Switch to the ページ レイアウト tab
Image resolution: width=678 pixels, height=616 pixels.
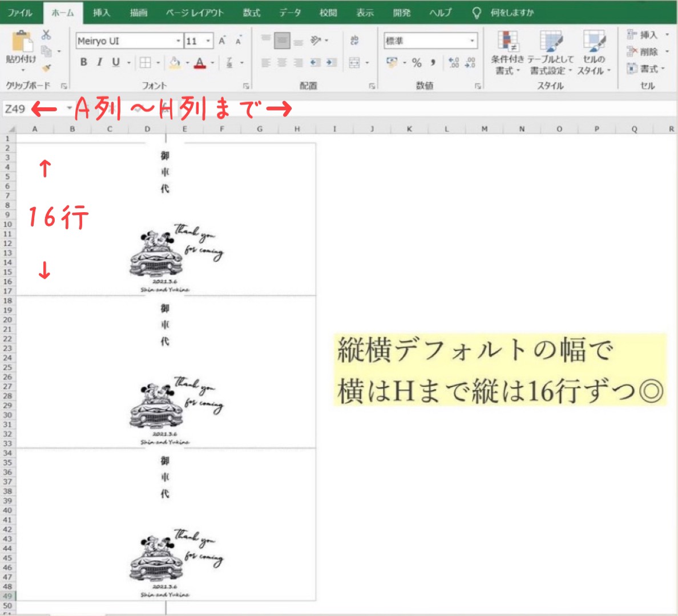click(x=195, y=13)
